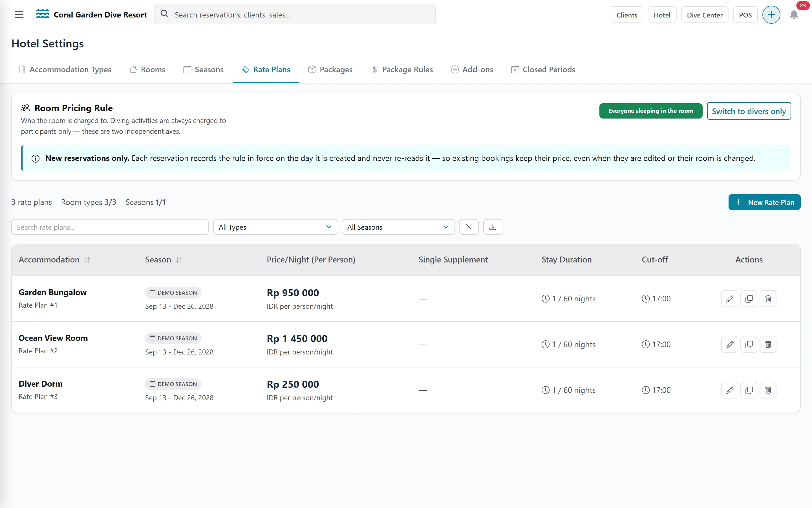Download rate plans export icon
812x508 pixels.
[493, 227]
